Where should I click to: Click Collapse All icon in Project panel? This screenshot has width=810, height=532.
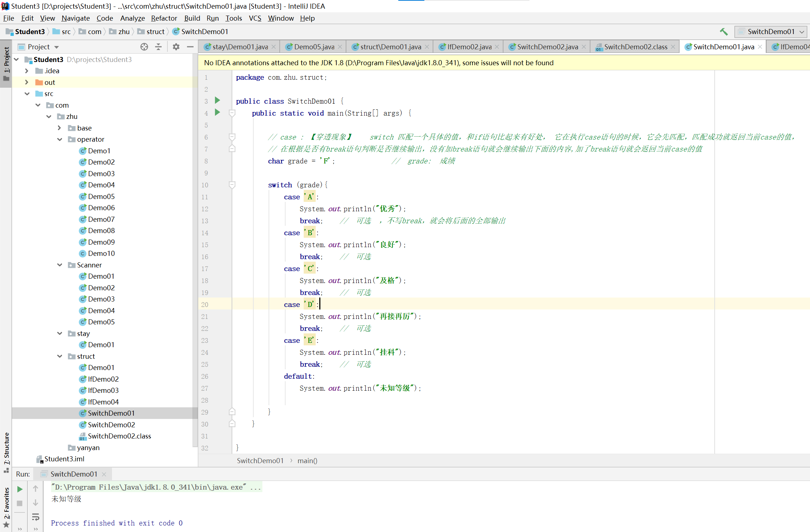(x=158, y=47)
